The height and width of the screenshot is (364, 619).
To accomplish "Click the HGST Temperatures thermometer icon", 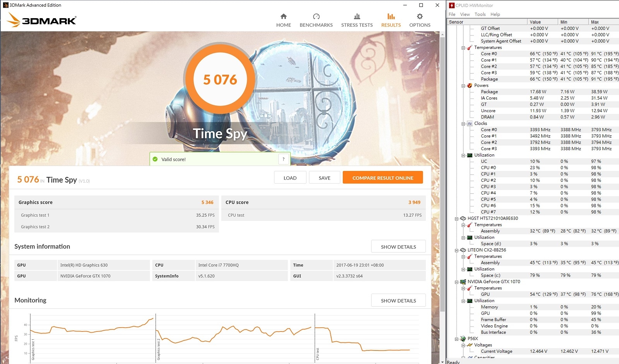I will coord(470,225).
